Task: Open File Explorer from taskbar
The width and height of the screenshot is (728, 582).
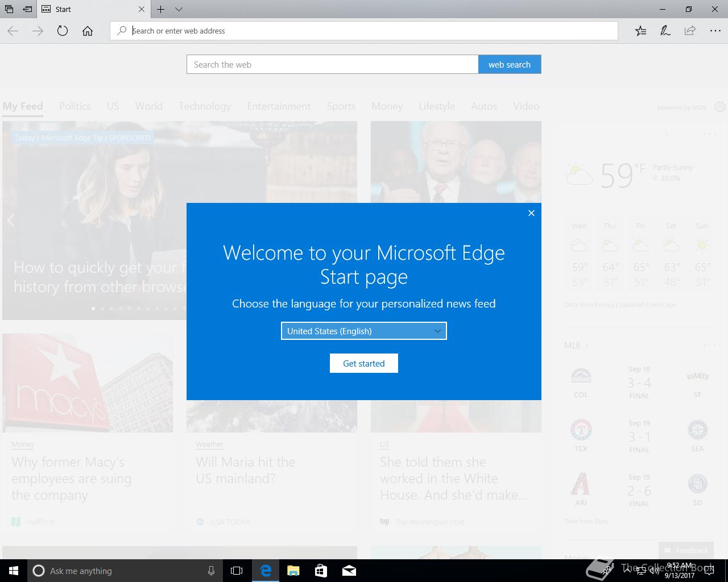Action: pyautogui.click(x=293, y=571)
